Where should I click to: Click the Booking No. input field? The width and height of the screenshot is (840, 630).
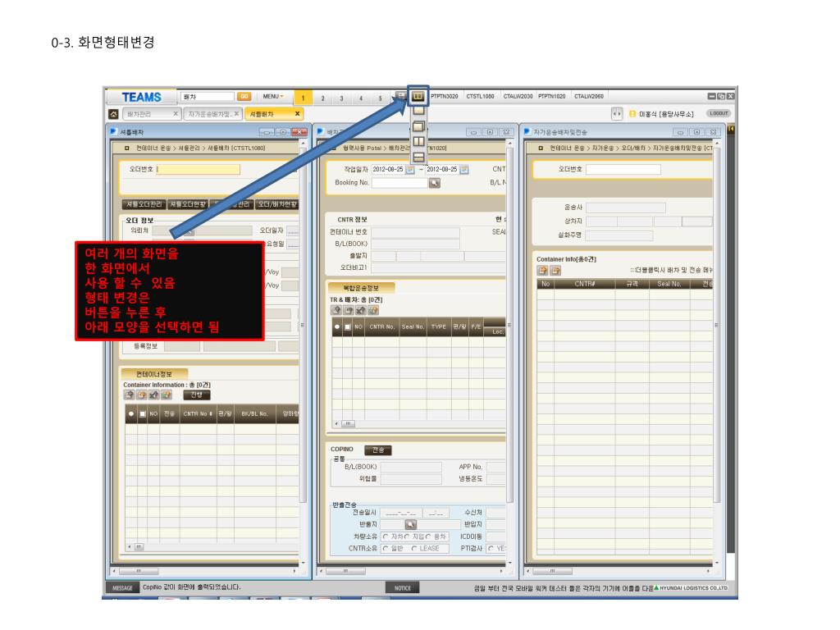point(400,183)
